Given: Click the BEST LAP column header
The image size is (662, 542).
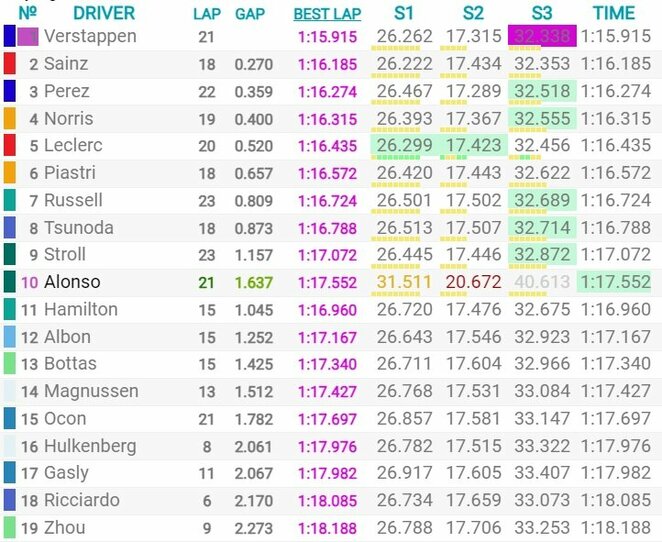Looking at the screenshot, I should [x=327, y=14].
